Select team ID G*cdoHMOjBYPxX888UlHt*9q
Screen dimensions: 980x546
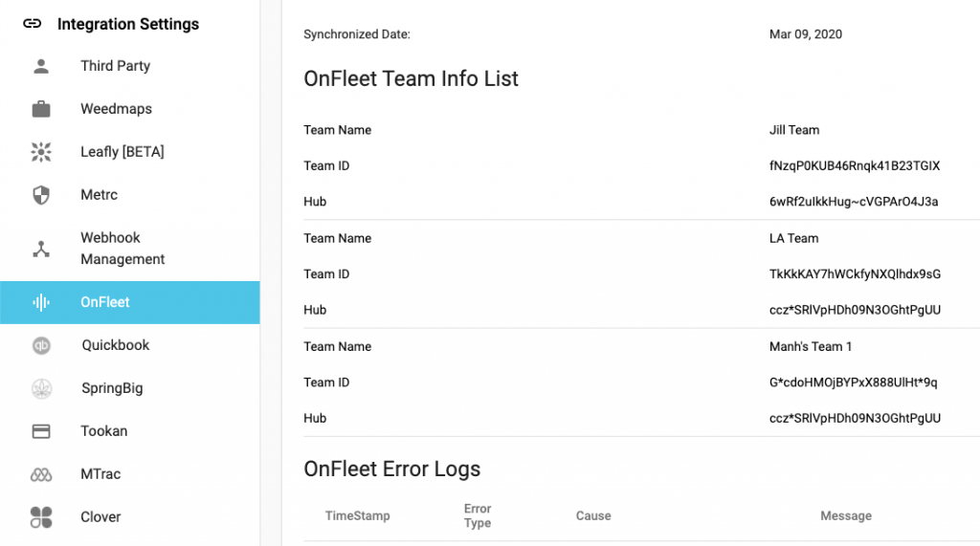pos(853,382)
